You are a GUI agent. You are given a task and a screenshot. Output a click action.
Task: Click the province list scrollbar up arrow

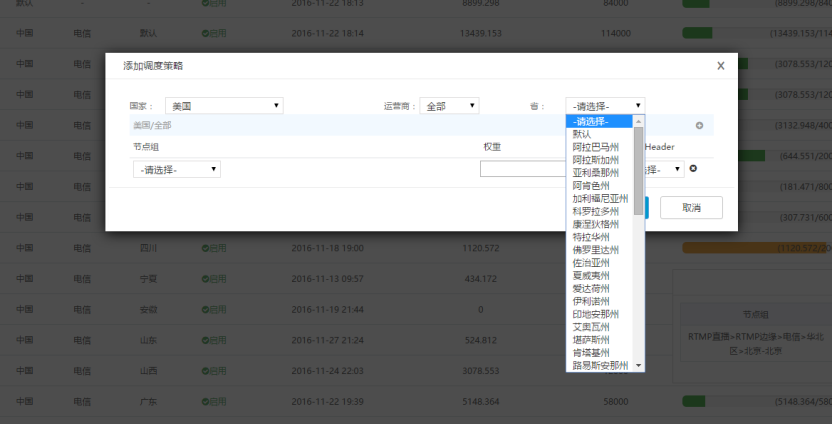pos(638,121)
